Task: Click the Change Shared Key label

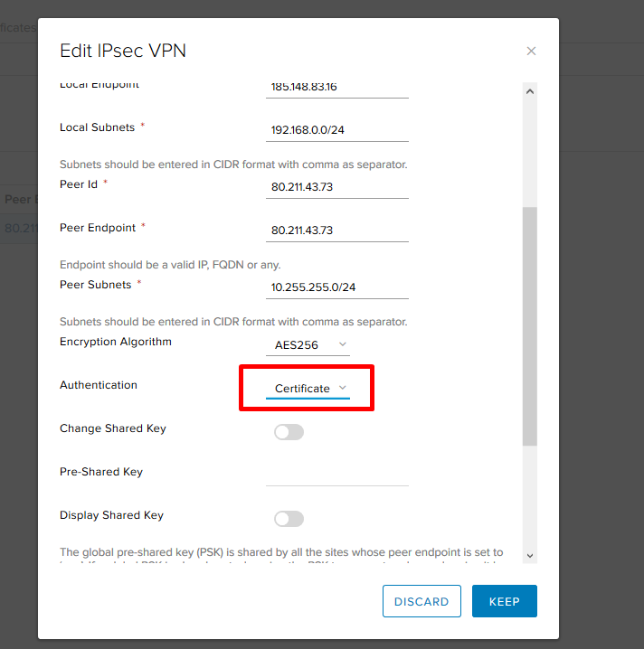Action: pyautogui.click(x=113, y=428)
